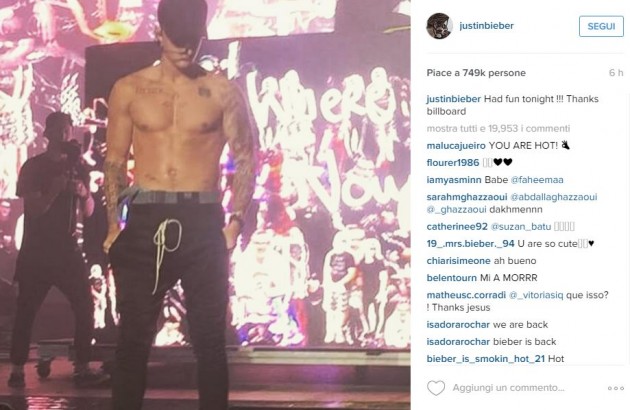Open 19_.mrs.bieber._94 profile
This screenshot has width=630, height=410.
coord(470,244)
